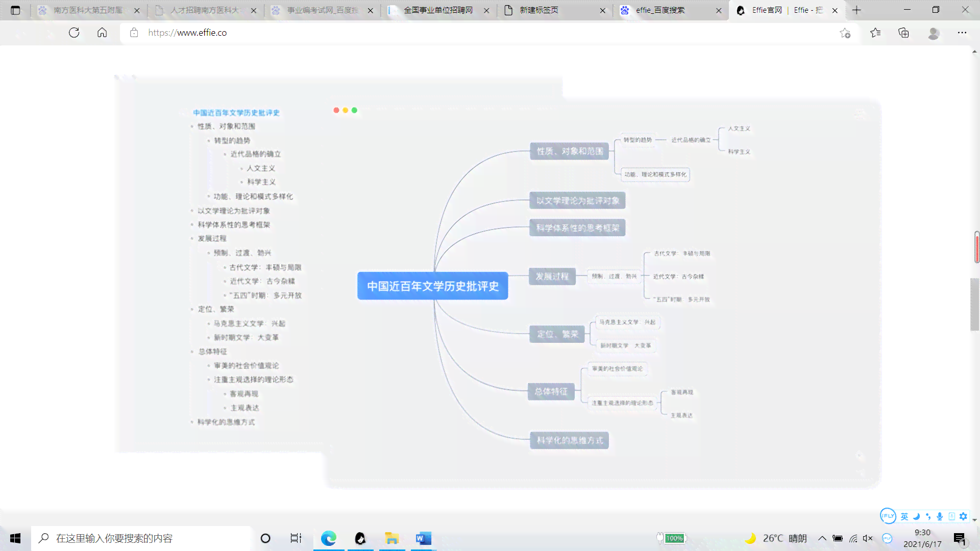Click the taskbar search box
This screenshot has width=980, height=551.
(141, 538)
